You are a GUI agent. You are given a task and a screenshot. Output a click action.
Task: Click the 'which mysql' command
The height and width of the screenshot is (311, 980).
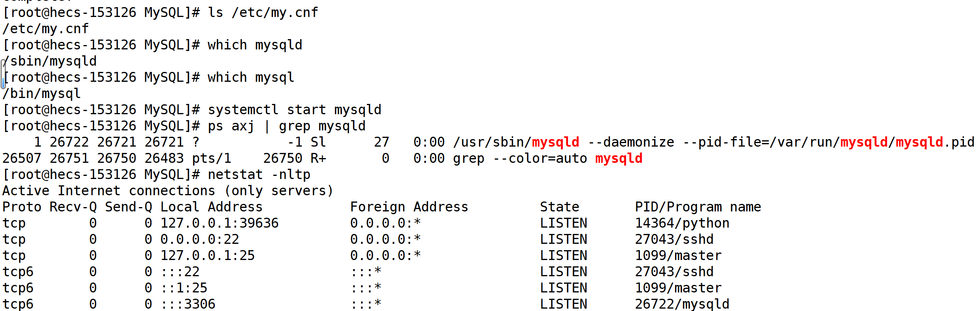[x=251, y=77]
